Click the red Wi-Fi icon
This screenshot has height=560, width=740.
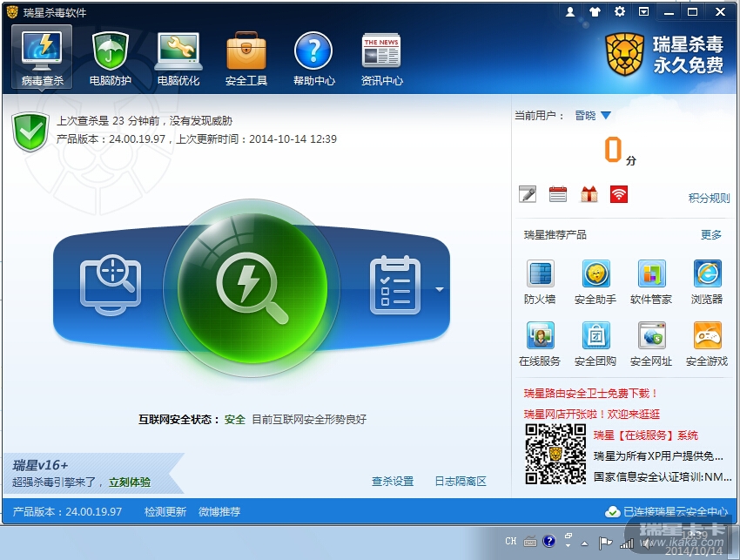pos(619,194)
